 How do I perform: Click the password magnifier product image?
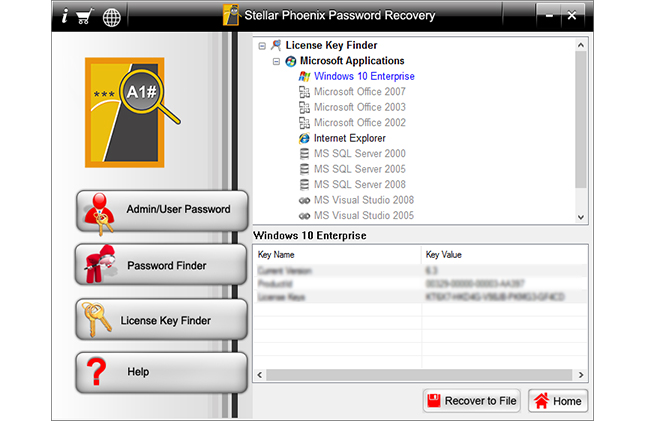132,112
